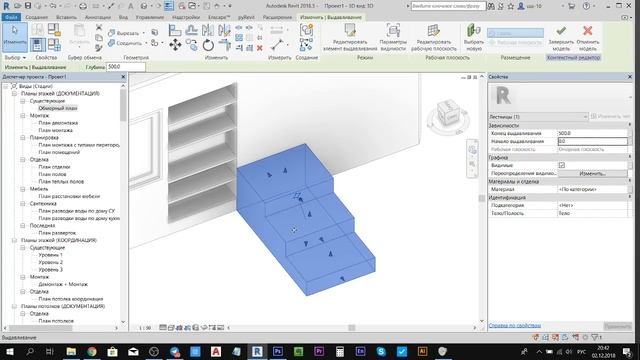Click the Open folder icon in quick access toolbar

coord(18,6)
